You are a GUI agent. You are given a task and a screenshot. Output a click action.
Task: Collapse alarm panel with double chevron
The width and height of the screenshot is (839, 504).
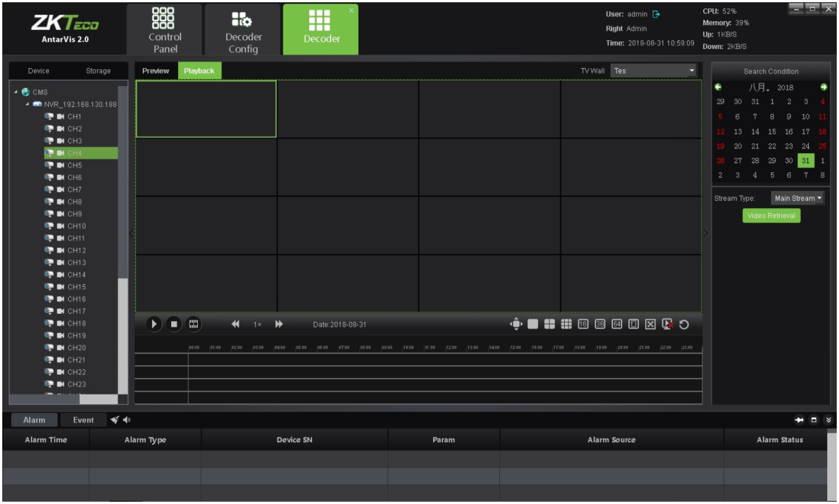[x=829, y=420]
